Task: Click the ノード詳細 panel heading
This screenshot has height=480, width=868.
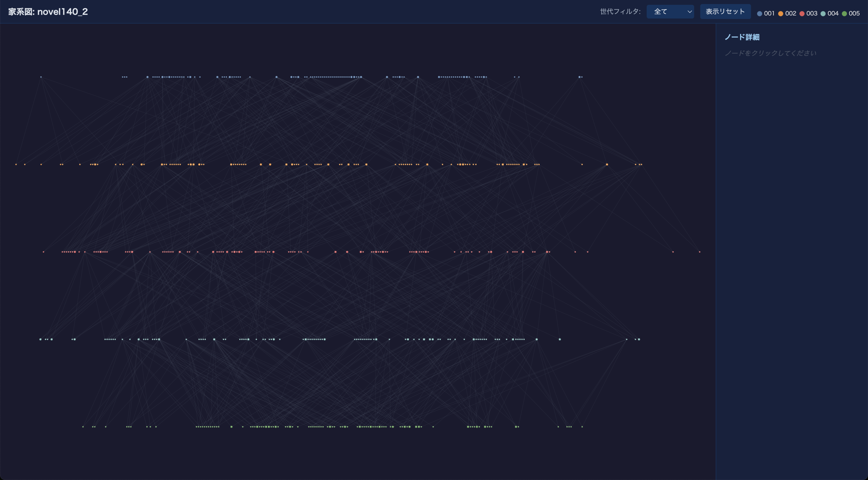Action: pyautogui.click(x=742, y=37)
